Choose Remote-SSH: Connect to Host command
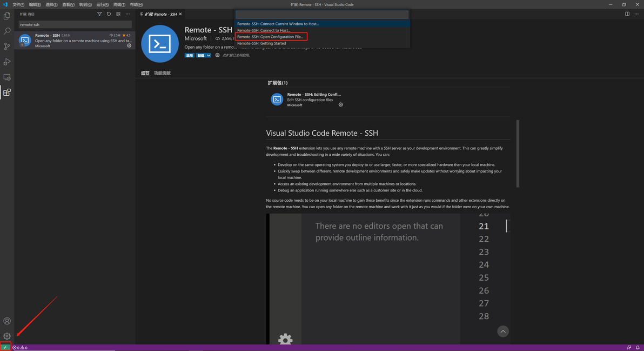 tap(322, 30)
